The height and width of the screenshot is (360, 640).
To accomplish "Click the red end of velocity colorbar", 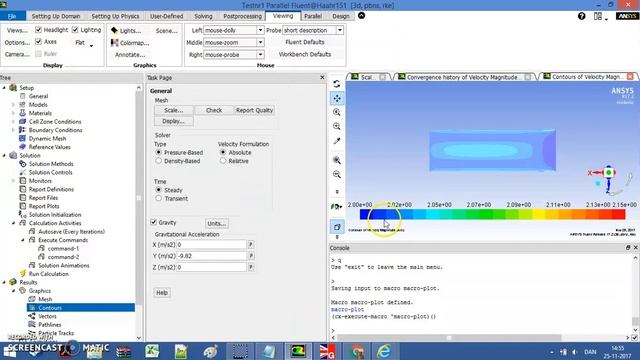I will pyautogui.click(x=619, y=214).
